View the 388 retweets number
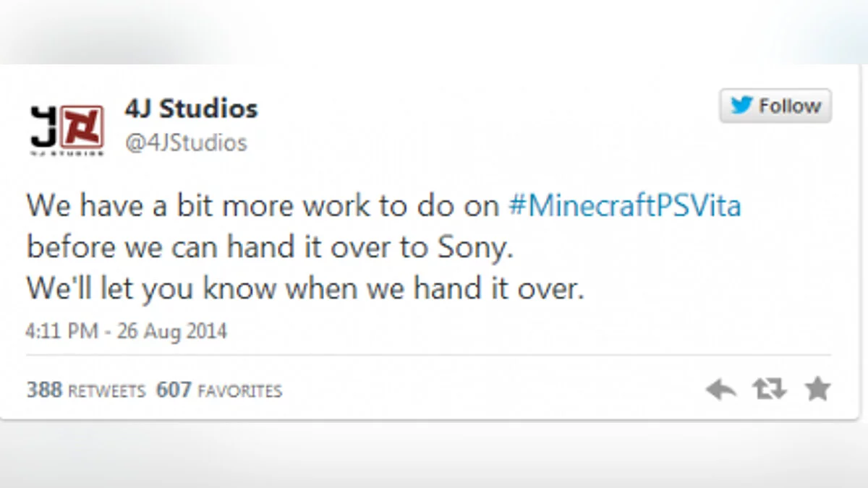Screen dimensions: 868x488 click(43, 390)
